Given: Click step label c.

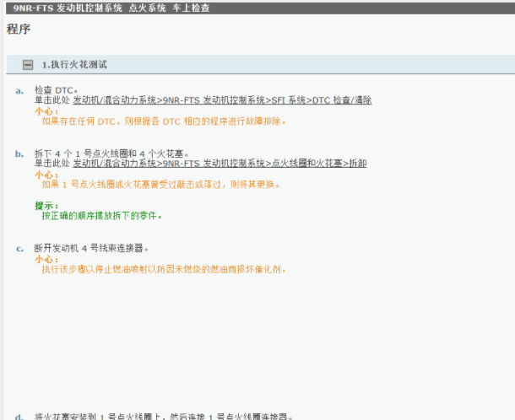Looking at the screenshot, I should [x=19, y=249].
